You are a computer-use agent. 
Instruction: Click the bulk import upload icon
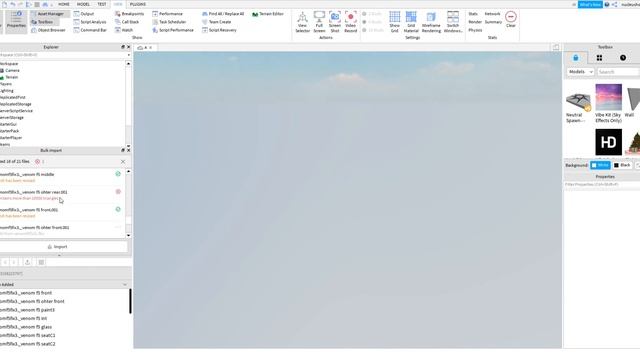(x=27, y=262)
